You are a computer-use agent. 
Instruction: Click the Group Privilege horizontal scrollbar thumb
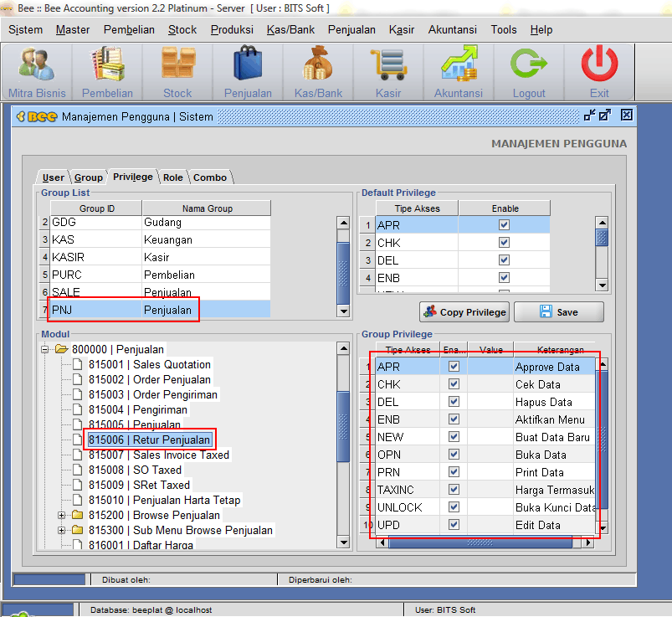[x=480, y=542]
